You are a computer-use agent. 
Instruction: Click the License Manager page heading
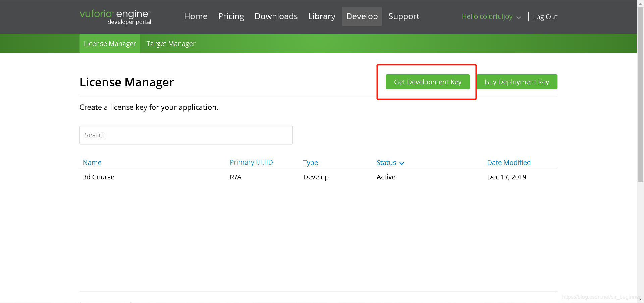tap(127, 82)
